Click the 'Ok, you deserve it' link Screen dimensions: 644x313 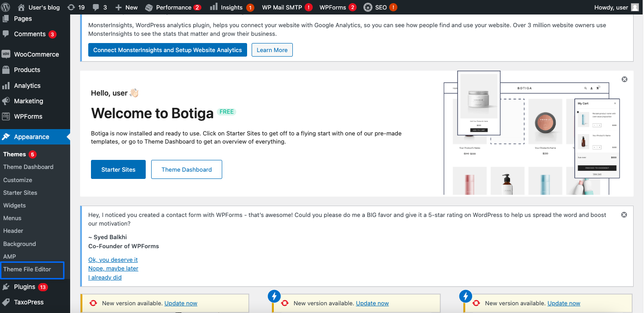click(x=113, y=260)
